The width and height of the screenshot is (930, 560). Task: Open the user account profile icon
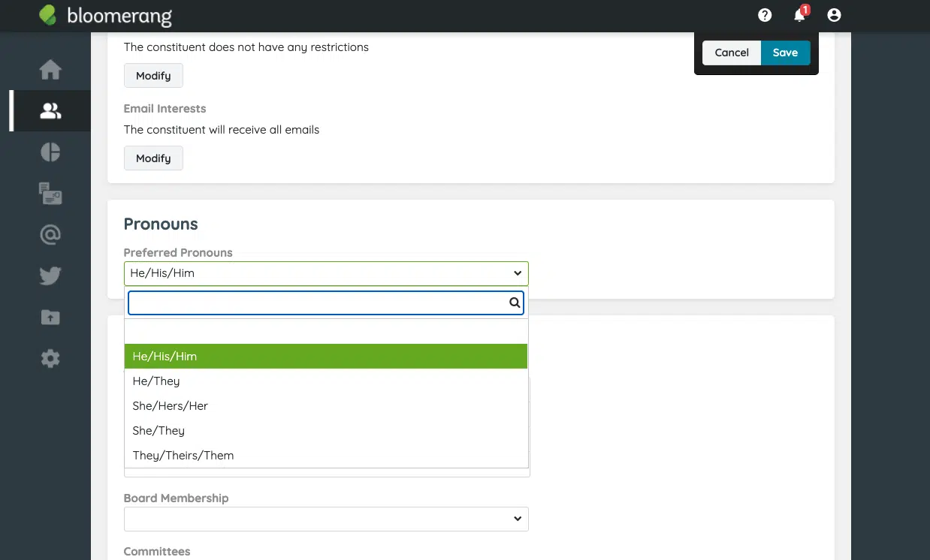pos(834,15)
